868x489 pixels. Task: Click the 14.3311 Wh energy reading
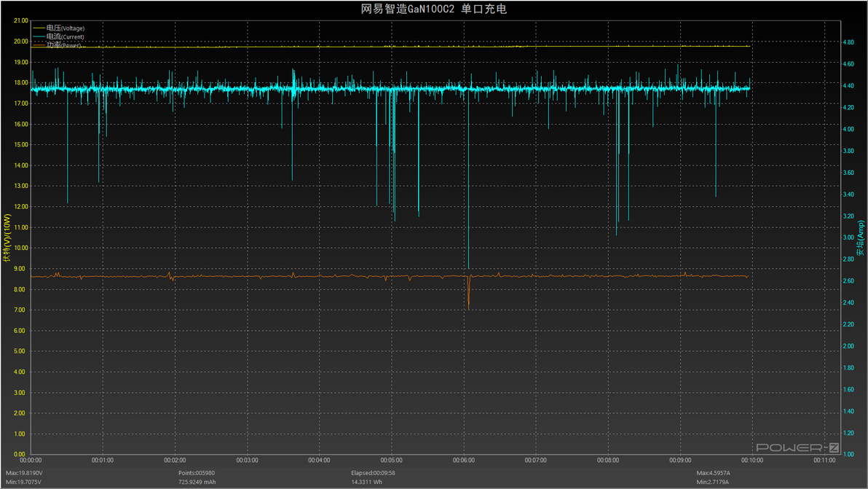[x=366, y=482]
